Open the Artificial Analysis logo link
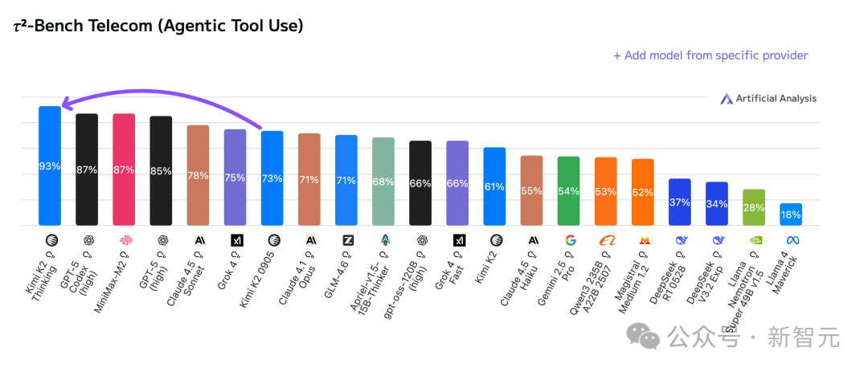 coord(768,99)
